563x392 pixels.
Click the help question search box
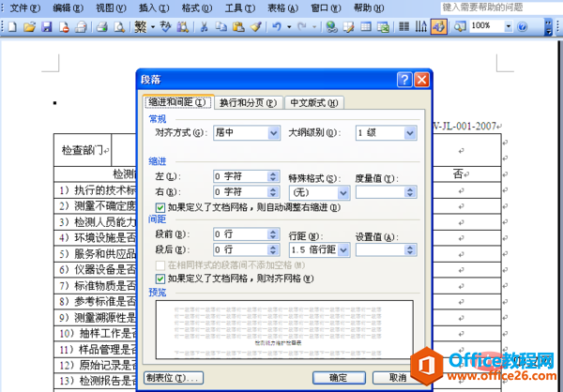pos(502,8)
